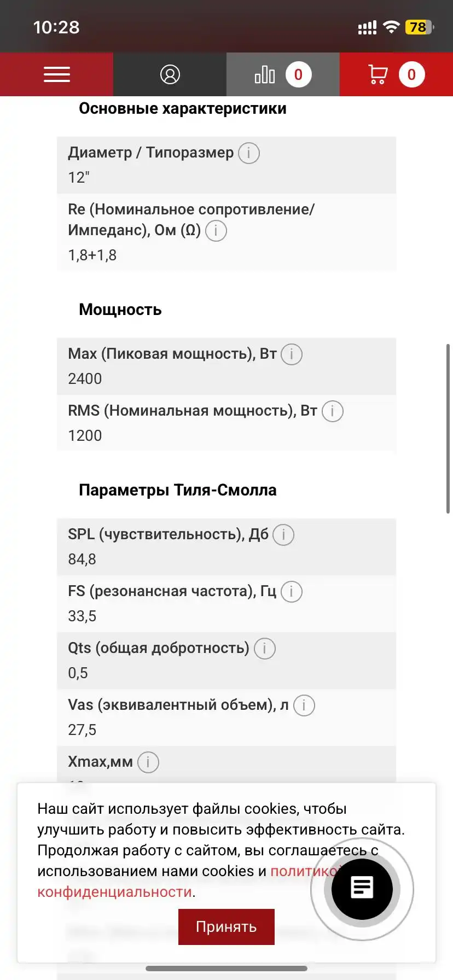Open the hamburger navigation menu
Screen dimensions: 453x980
click(x=56, y=74)
